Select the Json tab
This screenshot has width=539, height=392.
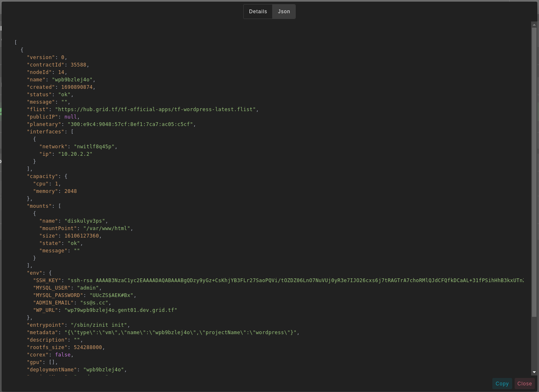click(284, 12)
